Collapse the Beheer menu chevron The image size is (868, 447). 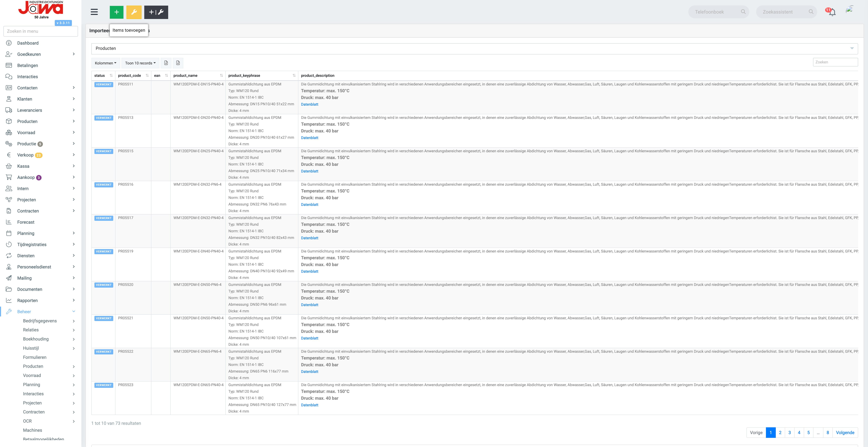[74, 312]
